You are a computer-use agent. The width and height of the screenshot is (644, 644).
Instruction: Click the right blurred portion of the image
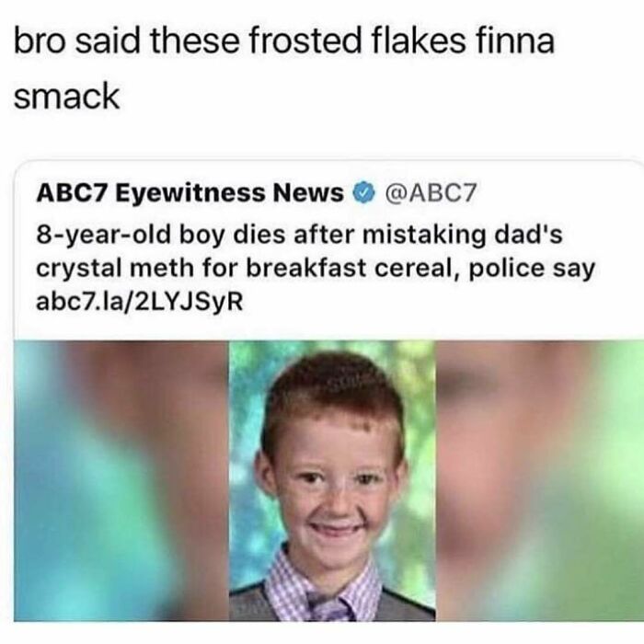pos(539,480)
